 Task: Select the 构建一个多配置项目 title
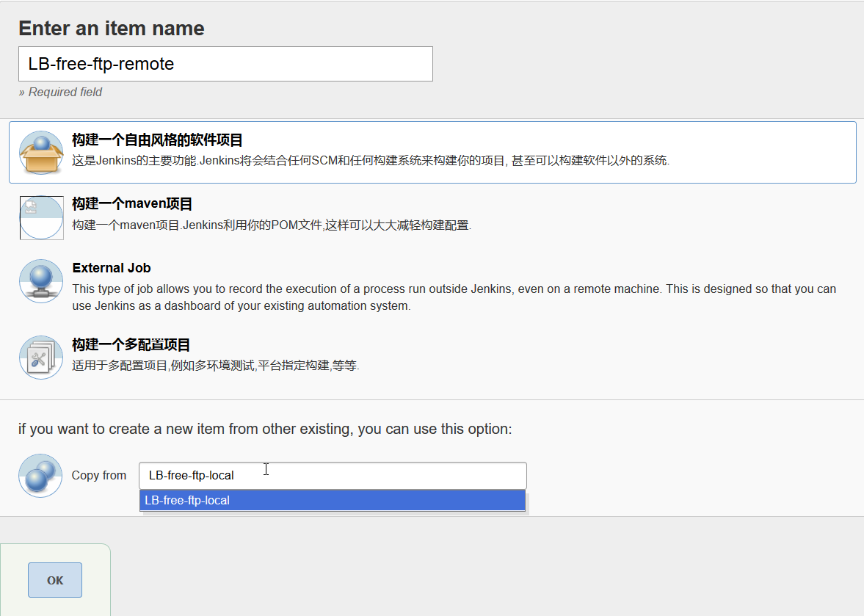131,344
